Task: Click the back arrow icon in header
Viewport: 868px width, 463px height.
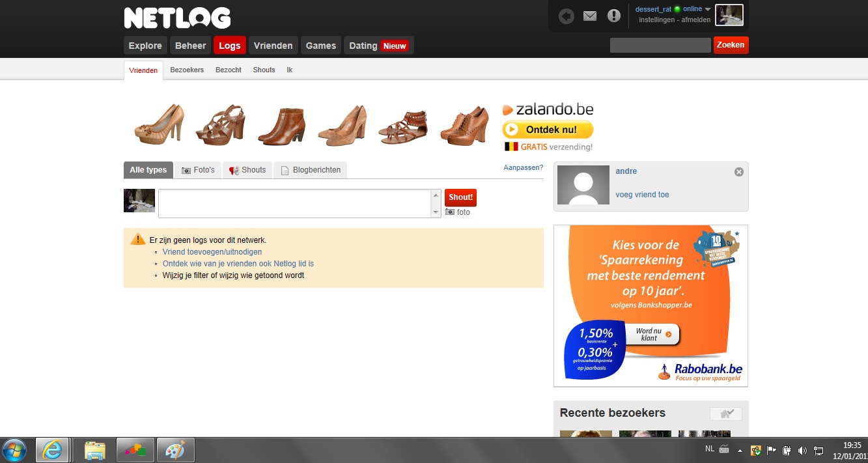Action: (567, 16)
